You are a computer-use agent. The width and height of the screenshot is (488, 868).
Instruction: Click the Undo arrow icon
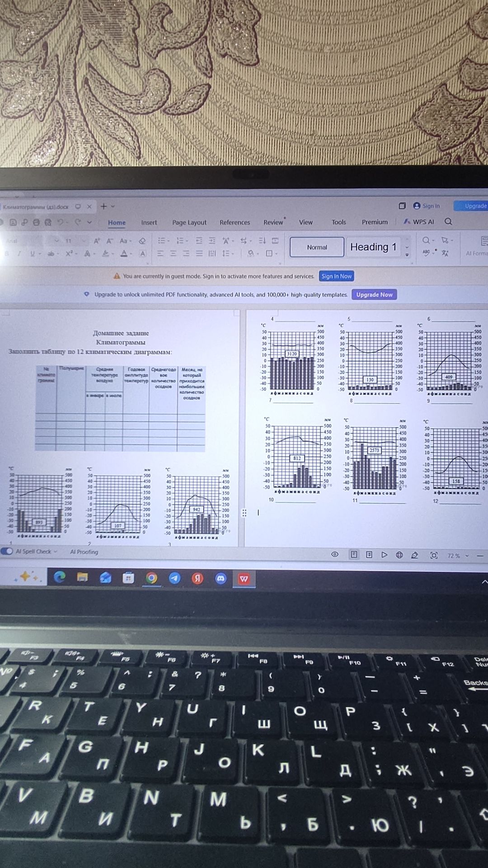coord(61,222)
